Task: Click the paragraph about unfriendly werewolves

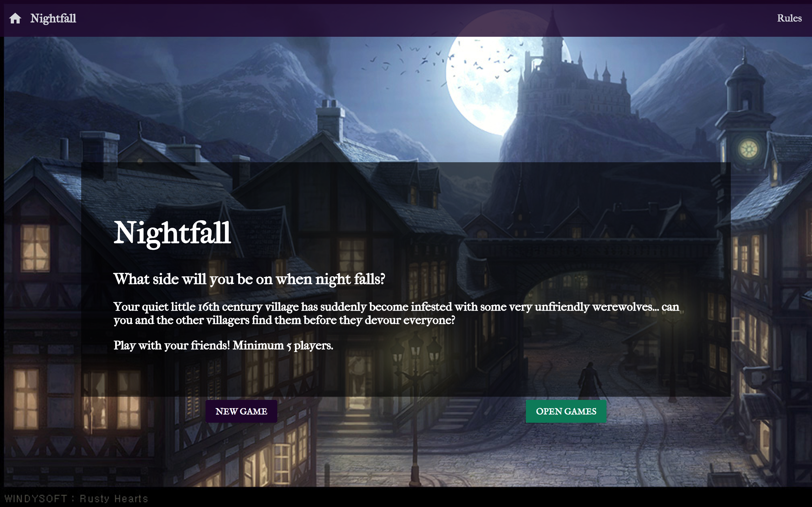Action: point(396,313)
